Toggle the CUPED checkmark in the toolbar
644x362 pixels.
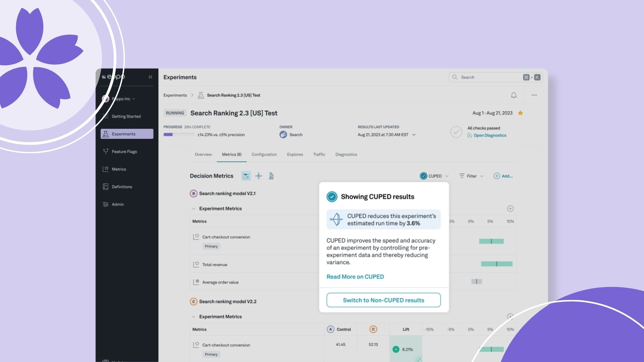tap(423, 176)
